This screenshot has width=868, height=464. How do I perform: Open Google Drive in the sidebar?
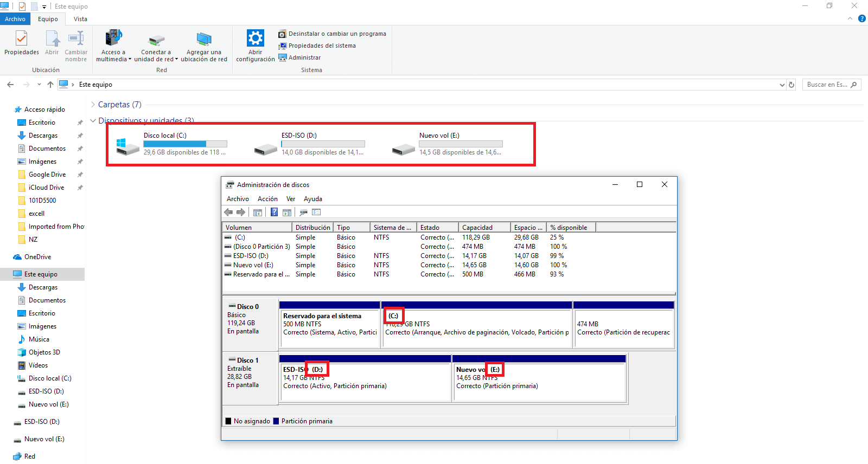pyautogui.click(x=47, y=175)
